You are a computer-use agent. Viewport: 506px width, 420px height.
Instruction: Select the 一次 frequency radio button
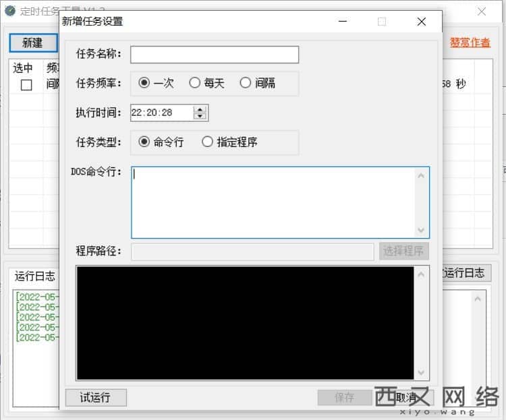pos(144,83)
